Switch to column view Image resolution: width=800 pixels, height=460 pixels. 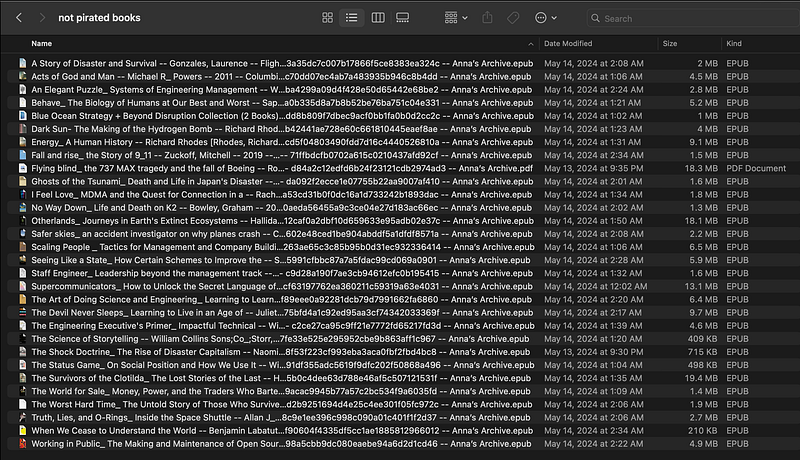tap(378, 18)
